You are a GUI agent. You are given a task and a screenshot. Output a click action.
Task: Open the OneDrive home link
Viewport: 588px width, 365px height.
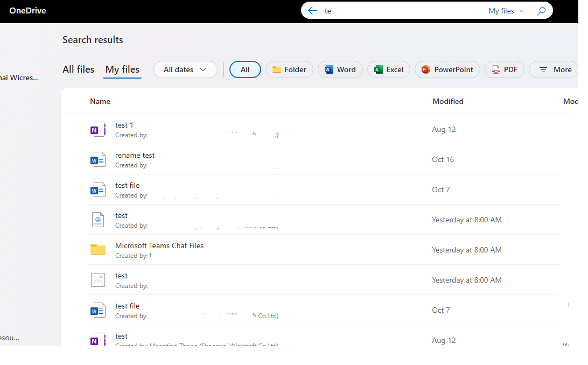click(x=28, y=10)
